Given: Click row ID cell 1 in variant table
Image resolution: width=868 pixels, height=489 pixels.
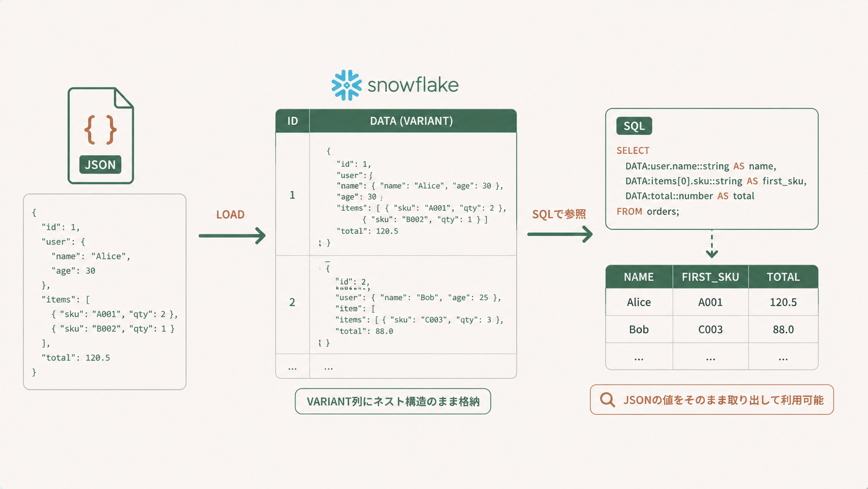Looking at the screenshot, I should [292, 195].
